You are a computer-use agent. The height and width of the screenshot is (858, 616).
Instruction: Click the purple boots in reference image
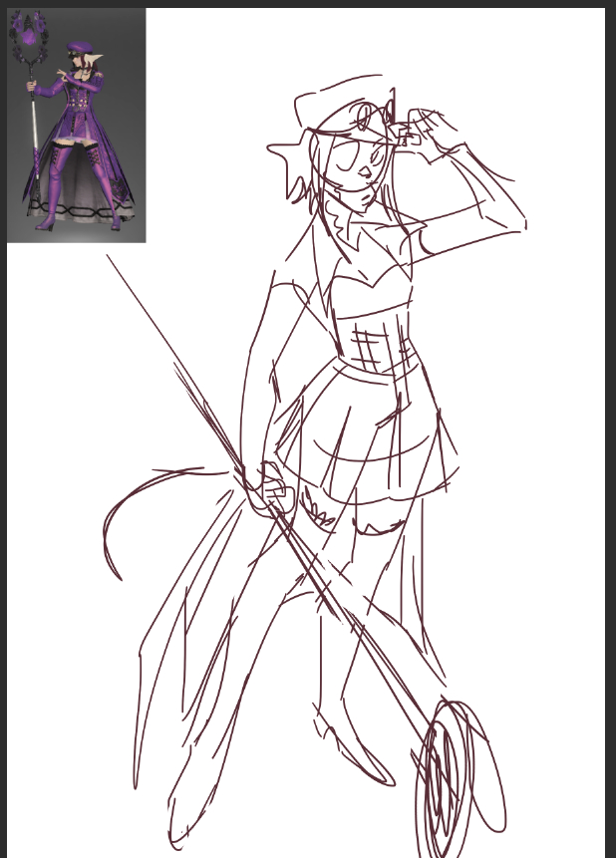pos(62,184)
